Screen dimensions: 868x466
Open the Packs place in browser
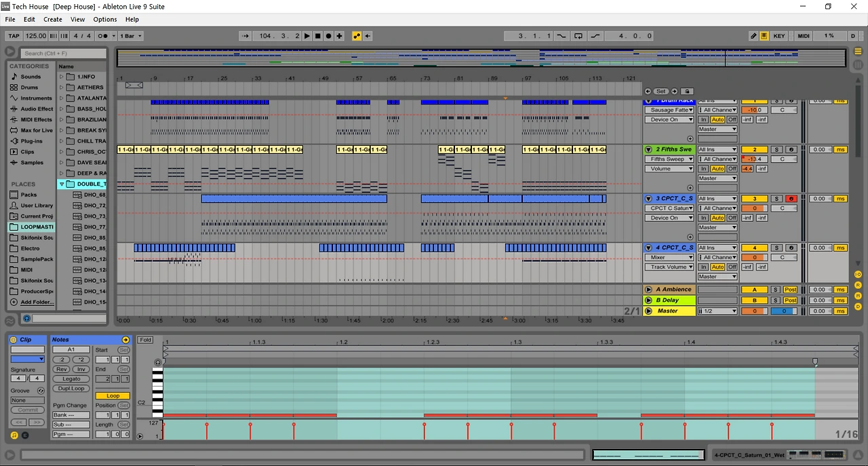tap(28, 195)
